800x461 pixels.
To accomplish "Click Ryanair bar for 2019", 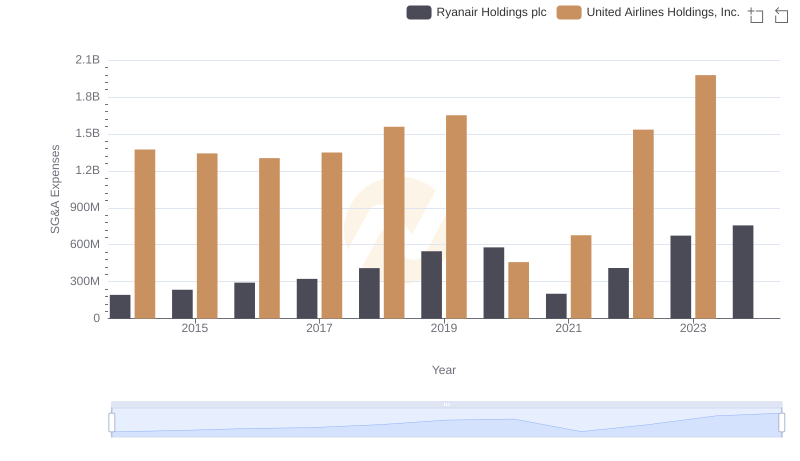I will [x=432, y=285].
